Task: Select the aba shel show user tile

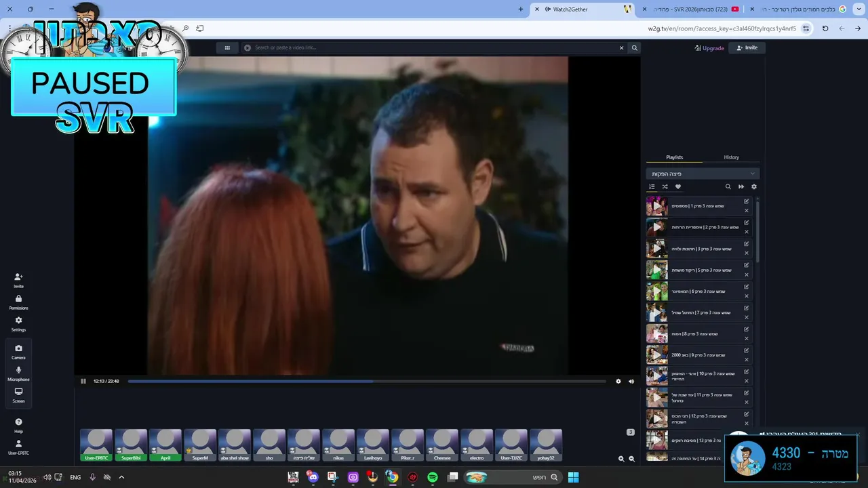Action: click(x=235, y=445)
